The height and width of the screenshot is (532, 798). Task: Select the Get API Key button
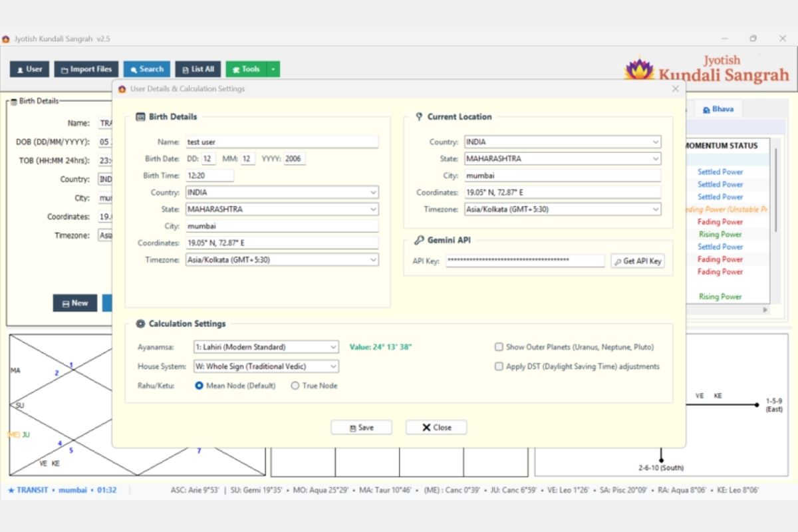tap(638, 261)
